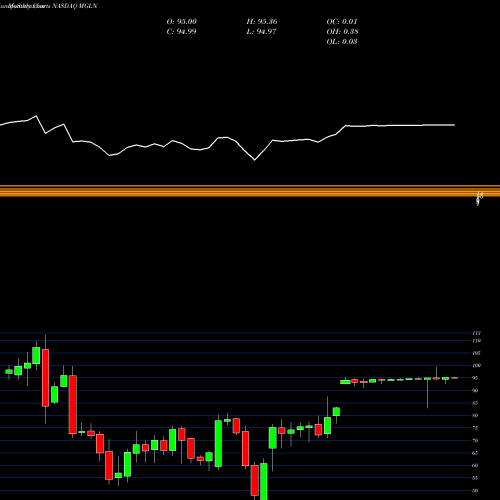500x500 pixels.
Task: Click the lowest dip of the white line
Action: point(255,160)
